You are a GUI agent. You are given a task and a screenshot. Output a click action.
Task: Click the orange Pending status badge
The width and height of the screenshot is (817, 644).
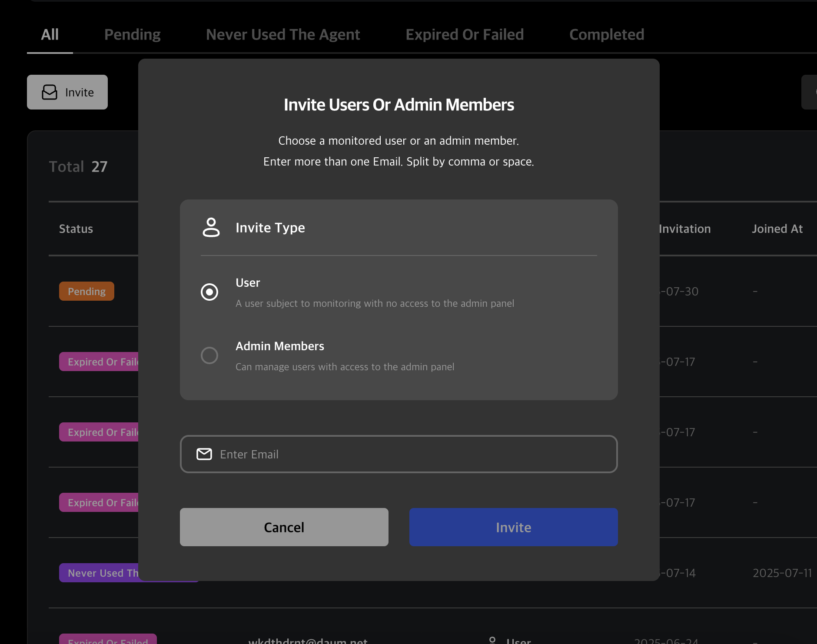pyautogui.click(x=86, y=291)
